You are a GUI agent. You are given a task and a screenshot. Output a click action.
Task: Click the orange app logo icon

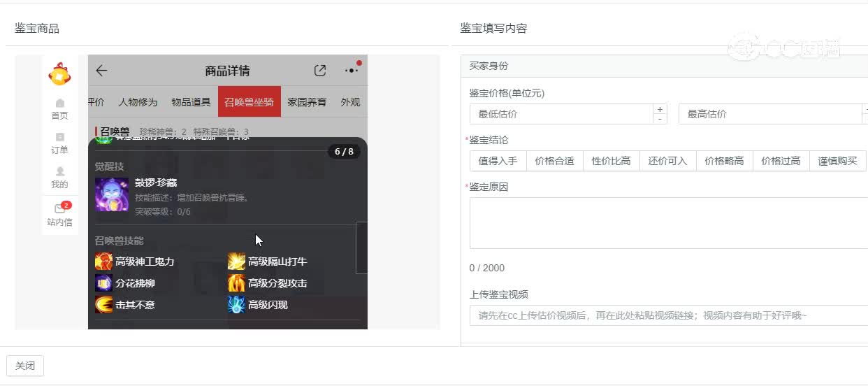click(x=59, y=73)
